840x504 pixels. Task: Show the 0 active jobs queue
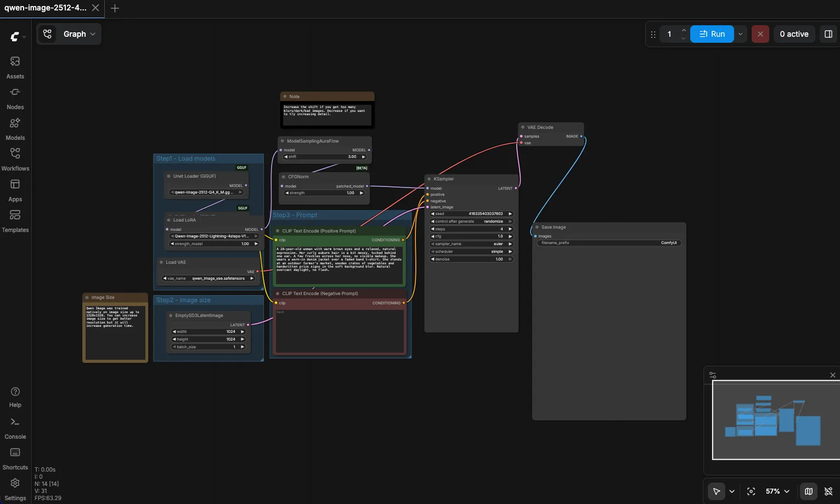[794, 34]
